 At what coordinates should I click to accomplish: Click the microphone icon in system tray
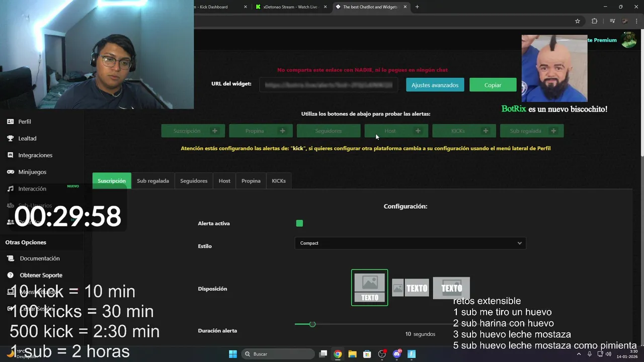click(x=590, y=354)
